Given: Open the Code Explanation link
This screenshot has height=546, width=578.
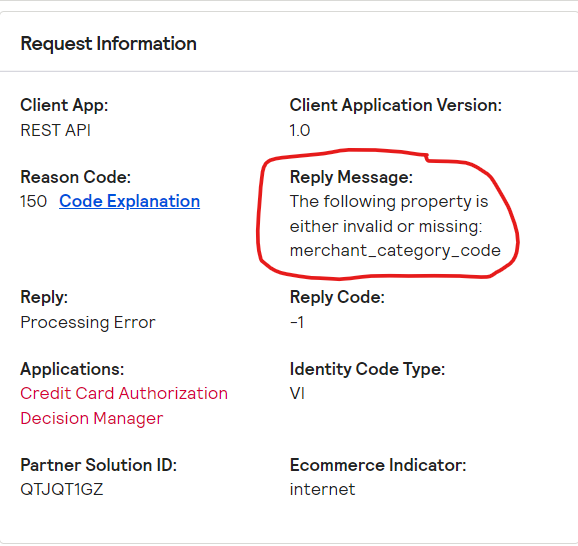Looking at the screenshot, I should [x=129, y=202].
